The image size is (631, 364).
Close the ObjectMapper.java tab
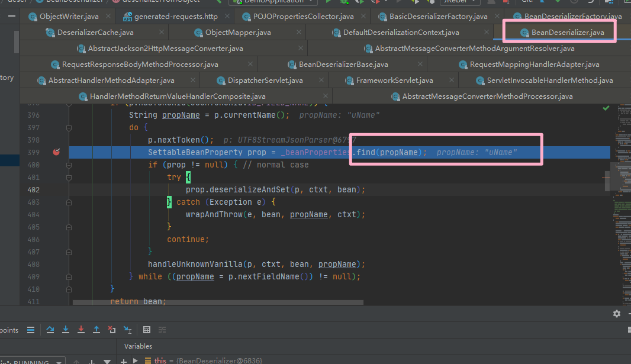[x=298, y=32]
